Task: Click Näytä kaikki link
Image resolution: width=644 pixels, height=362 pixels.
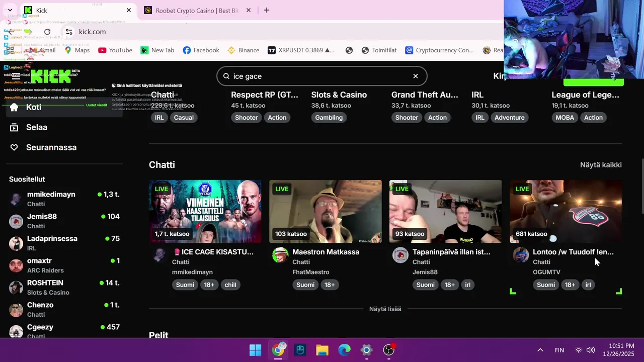Action: click(601, 165)
